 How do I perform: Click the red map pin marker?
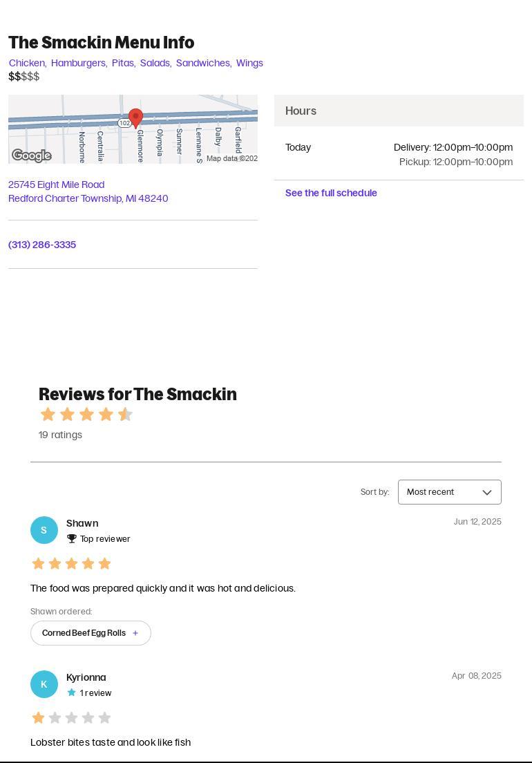(135, 119)
